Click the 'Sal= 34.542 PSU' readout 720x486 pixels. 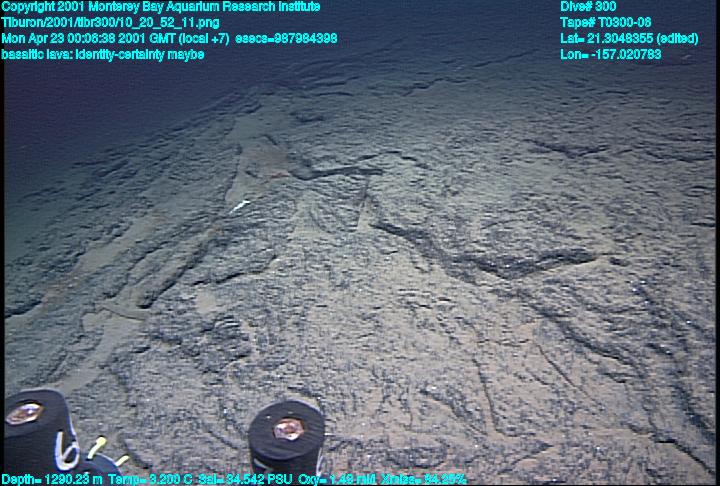click(245, 479)
